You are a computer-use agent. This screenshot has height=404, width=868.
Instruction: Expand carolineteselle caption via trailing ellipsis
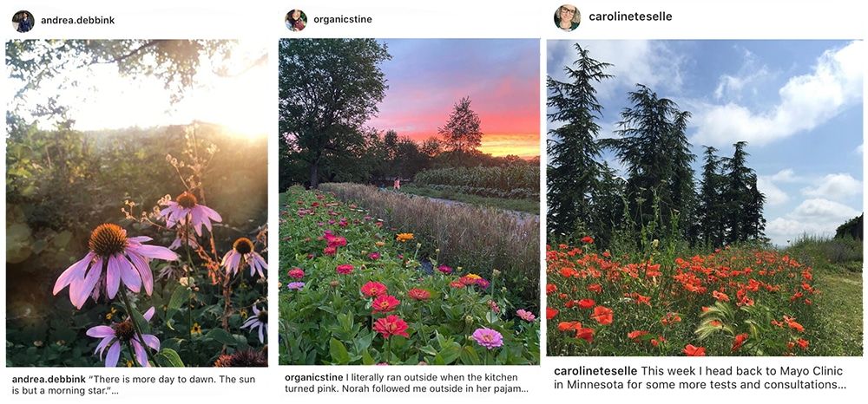click(x=840, y=385)
